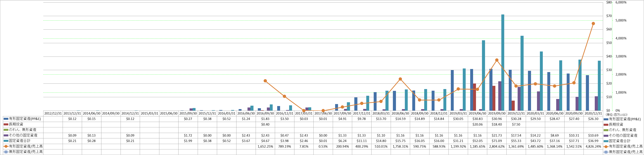644x155 pixels.
Task: Click blue PP&E swatch in right chart legend
Action: pyautogui.click(x=606, y=119)
